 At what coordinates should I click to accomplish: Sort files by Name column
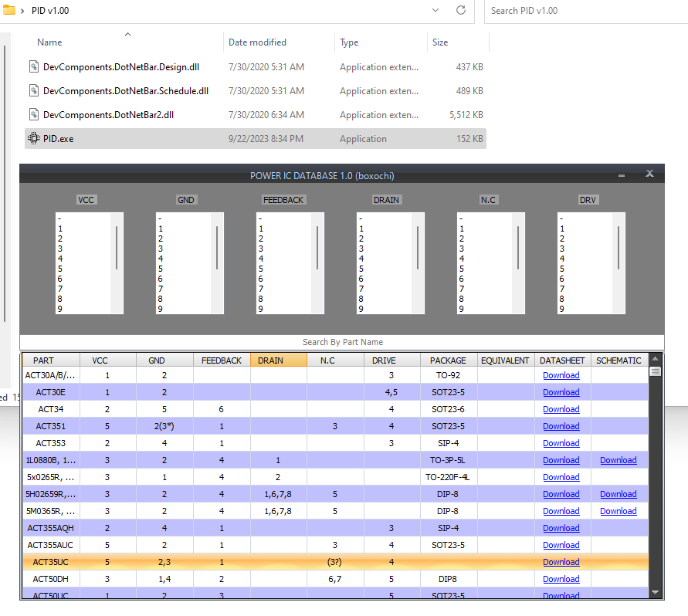[49, 42]
